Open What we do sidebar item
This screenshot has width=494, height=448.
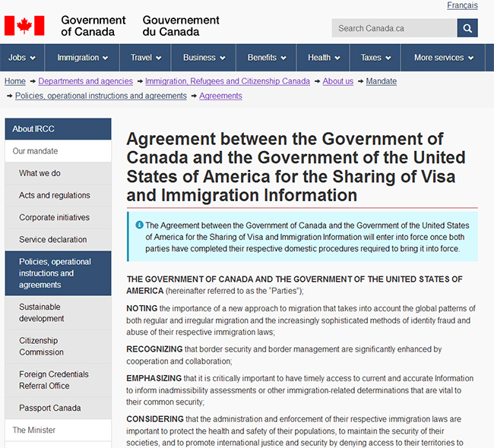[58, 173]
